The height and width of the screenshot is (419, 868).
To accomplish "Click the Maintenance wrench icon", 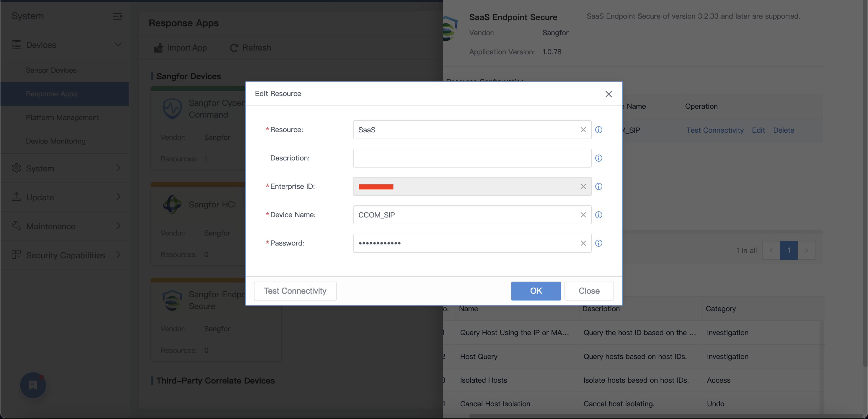I will pos(16,226).
